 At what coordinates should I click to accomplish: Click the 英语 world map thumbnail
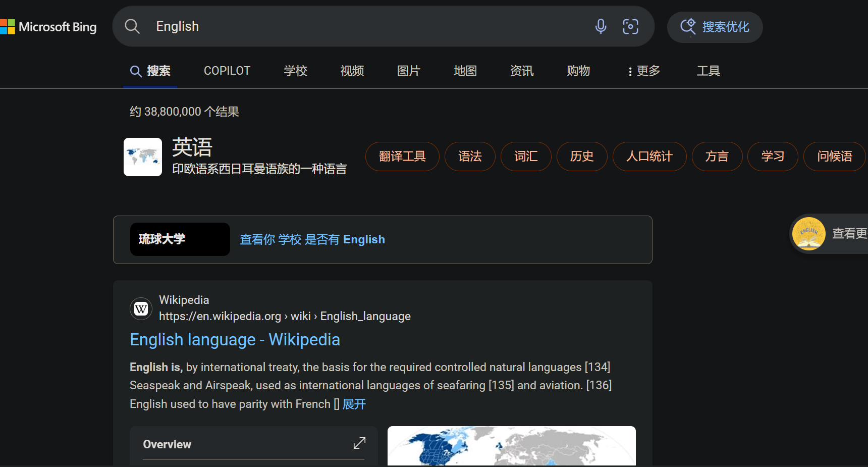[x=143, y=157]
